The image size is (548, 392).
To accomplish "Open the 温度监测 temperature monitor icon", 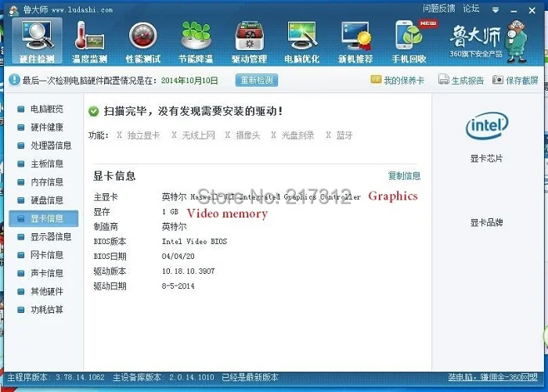I will 89,41.
